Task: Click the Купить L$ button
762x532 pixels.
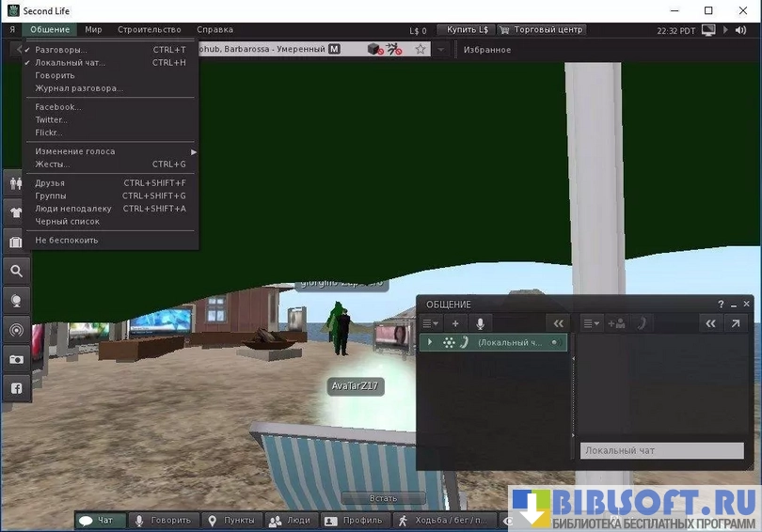Action: tap(468, 30)
